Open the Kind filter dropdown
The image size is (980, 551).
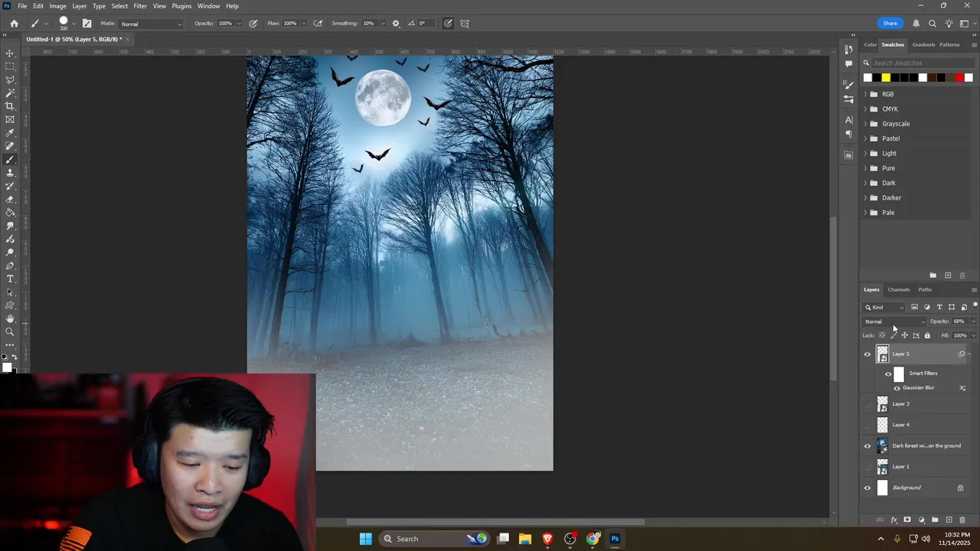[x=885, y=307]
